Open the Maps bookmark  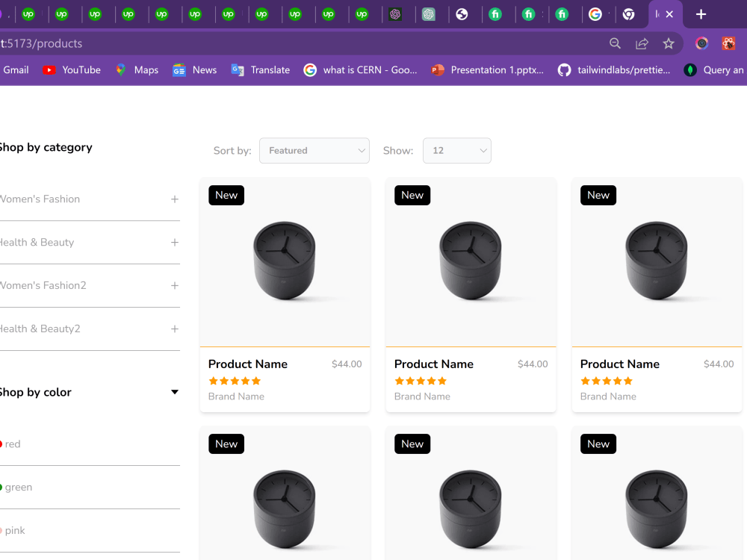pyautogui.click(x=137, y=70)
